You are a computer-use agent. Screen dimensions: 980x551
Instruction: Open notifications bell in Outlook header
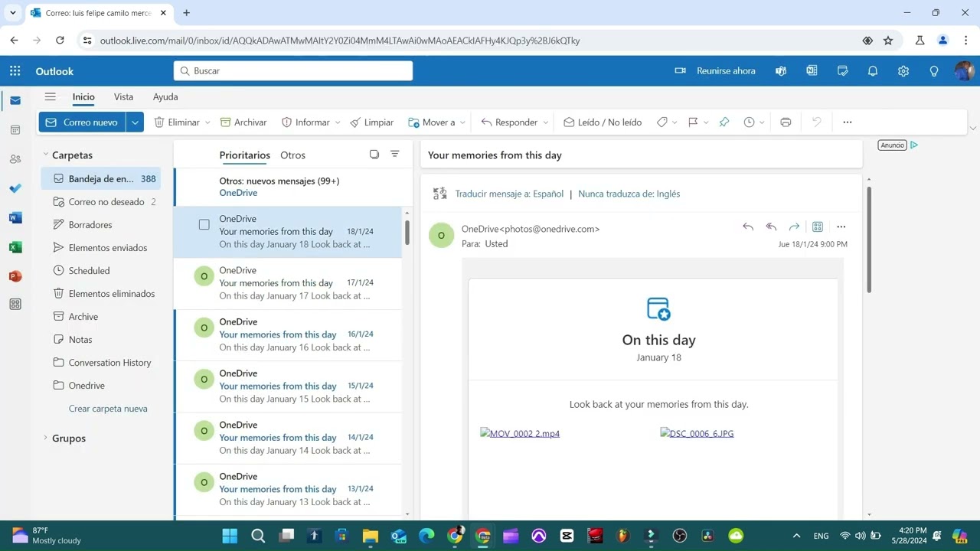click(873, 71)
